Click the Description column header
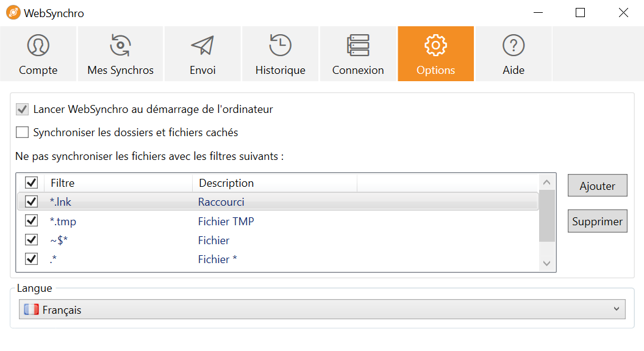Viewport: 644px width, 351px height. (275, 183)
